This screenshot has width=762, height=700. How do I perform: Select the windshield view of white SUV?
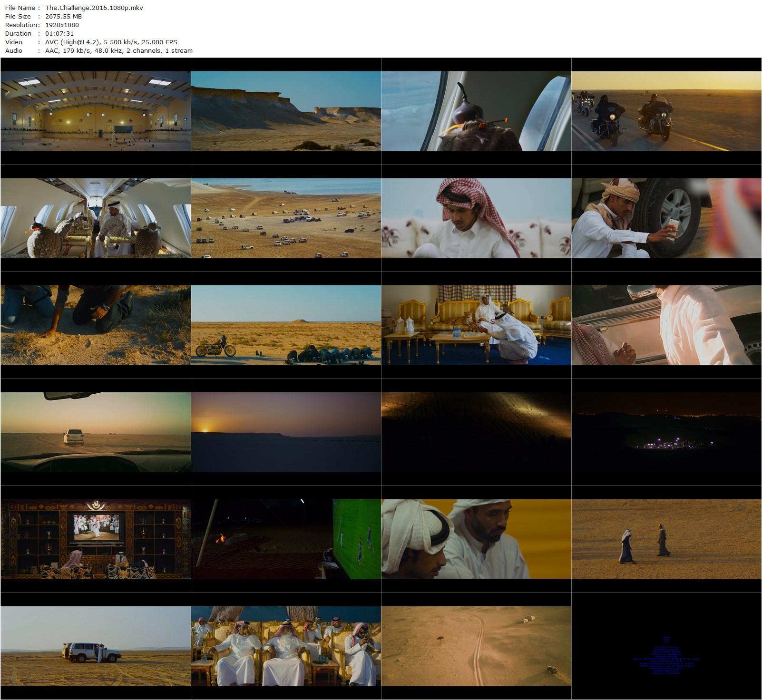[x=95, y=432]
